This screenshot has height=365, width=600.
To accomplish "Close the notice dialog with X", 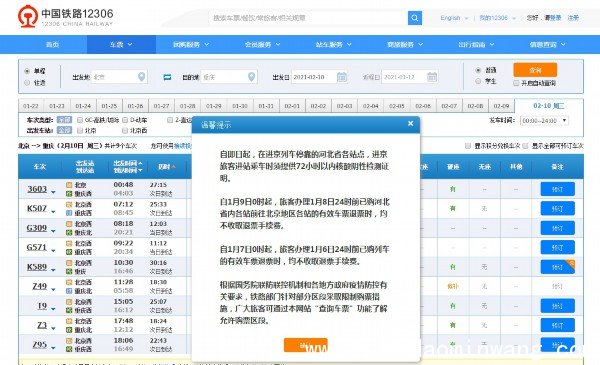I will pyautogui.click(x=410, y=124).
